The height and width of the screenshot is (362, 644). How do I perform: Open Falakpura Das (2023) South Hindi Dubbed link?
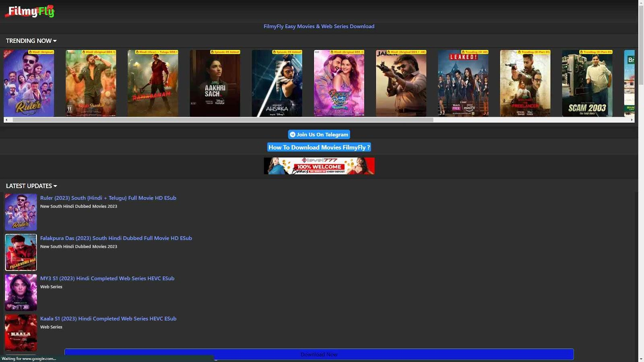116,238
